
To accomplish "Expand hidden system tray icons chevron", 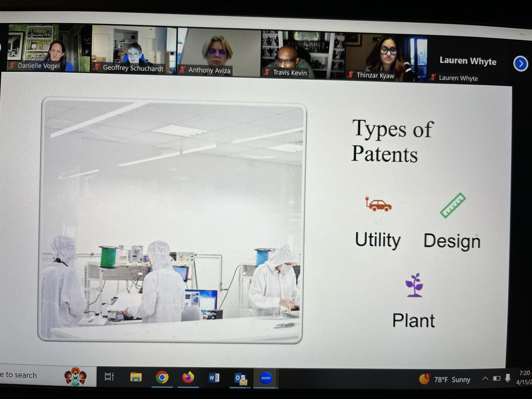I will (x=485, y=379).
